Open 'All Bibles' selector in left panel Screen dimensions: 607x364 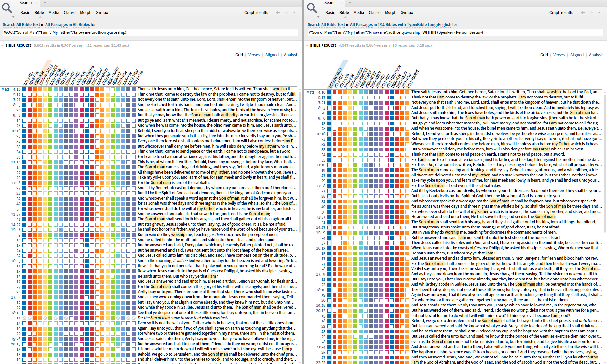[81, 25]
